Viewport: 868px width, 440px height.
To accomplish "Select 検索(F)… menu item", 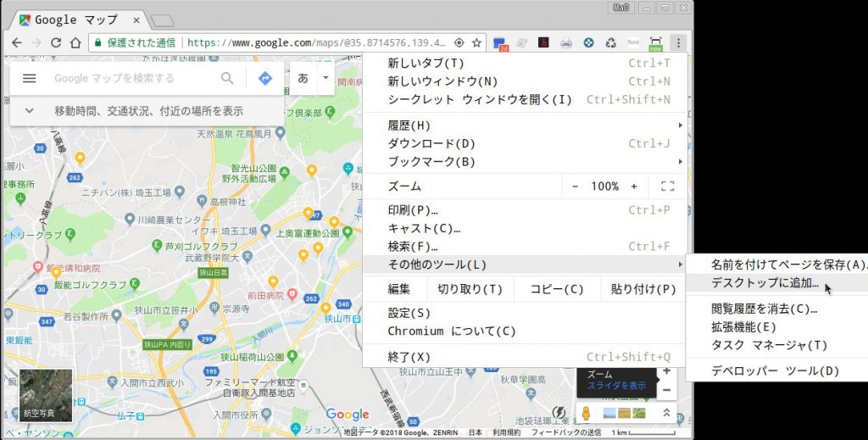I will pos(526,247).
